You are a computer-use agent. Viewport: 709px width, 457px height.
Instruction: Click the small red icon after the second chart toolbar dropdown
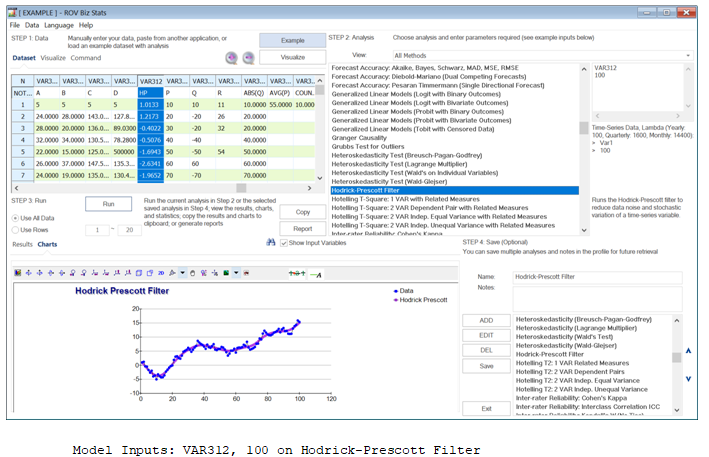click(246, 273)
